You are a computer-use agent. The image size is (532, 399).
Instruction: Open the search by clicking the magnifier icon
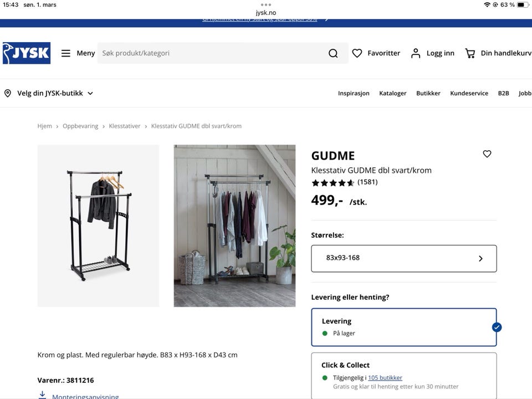[x=332, y=53]
